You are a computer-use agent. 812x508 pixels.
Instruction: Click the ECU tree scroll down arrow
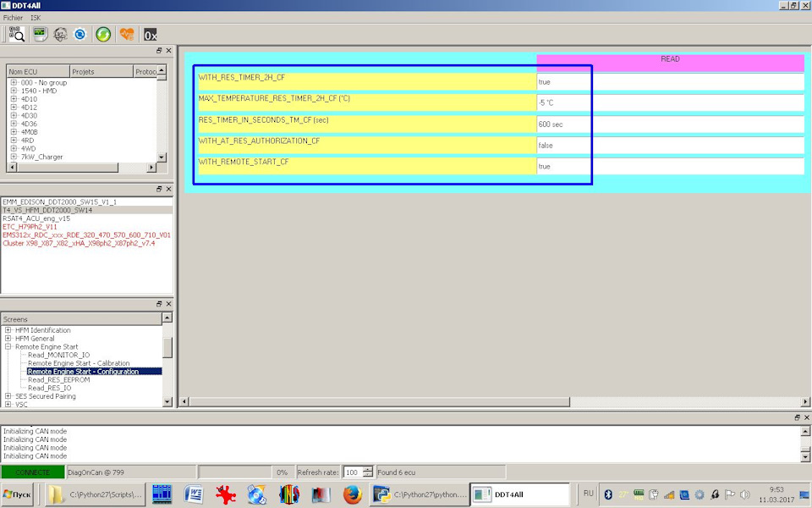pos(162,157)
